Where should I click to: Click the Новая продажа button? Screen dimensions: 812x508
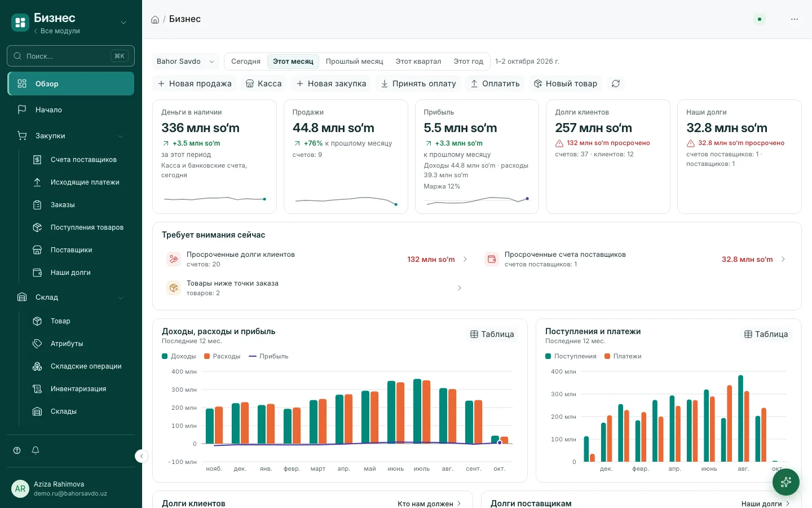(x=195, y=84)
